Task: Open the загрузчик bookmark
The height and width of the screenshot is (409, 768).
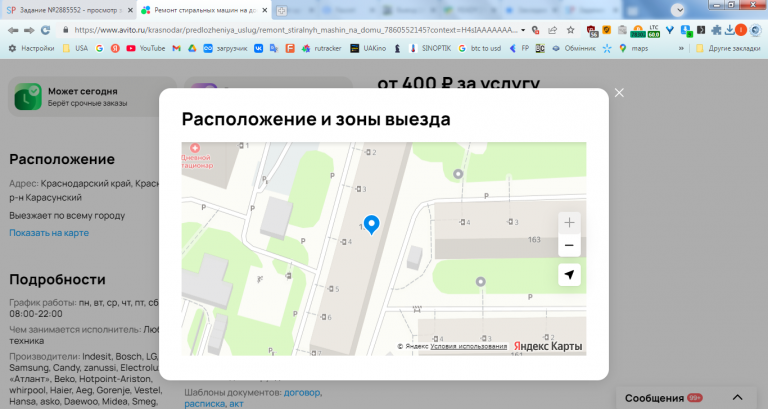Action: click(226, 48)
